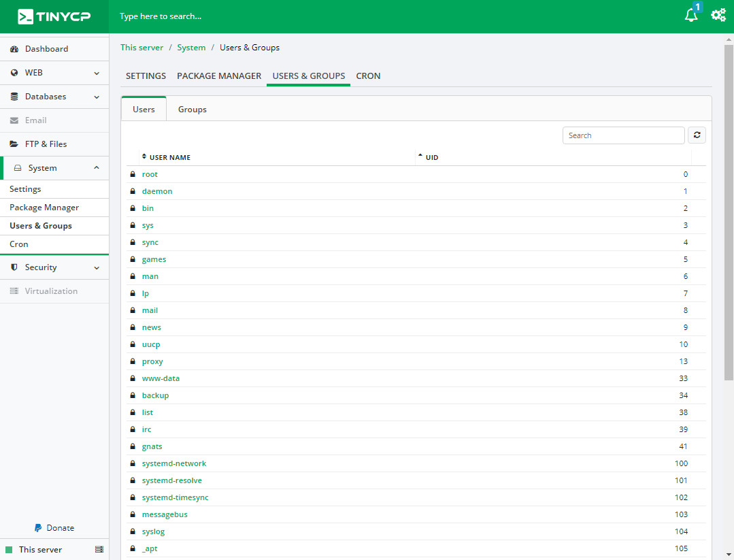Open the irc user link
Screen dimensions: 734x560
tap(146, 429)
